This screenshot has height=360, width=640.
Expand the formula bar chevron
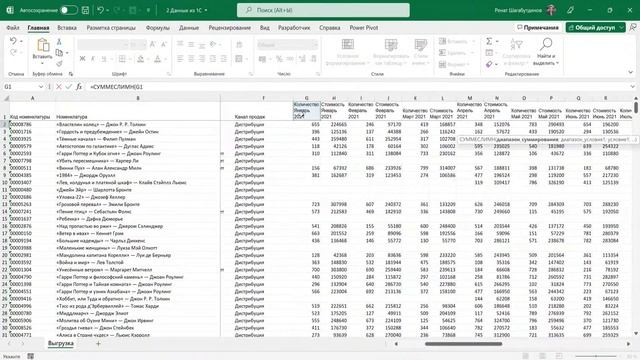632,87
